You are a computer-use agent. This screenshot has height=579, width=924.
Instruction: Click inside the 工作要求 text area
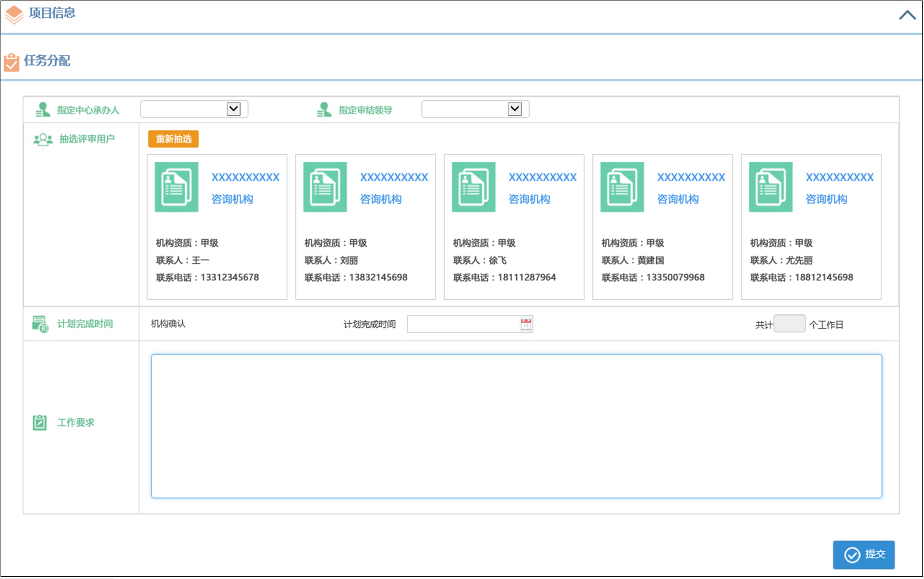(x=516, y=426)
